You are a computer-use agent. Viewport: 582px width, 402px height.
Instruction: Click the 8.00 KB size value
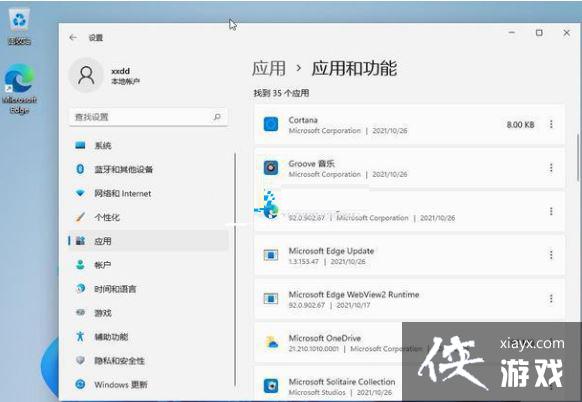(x=520, y=124)
